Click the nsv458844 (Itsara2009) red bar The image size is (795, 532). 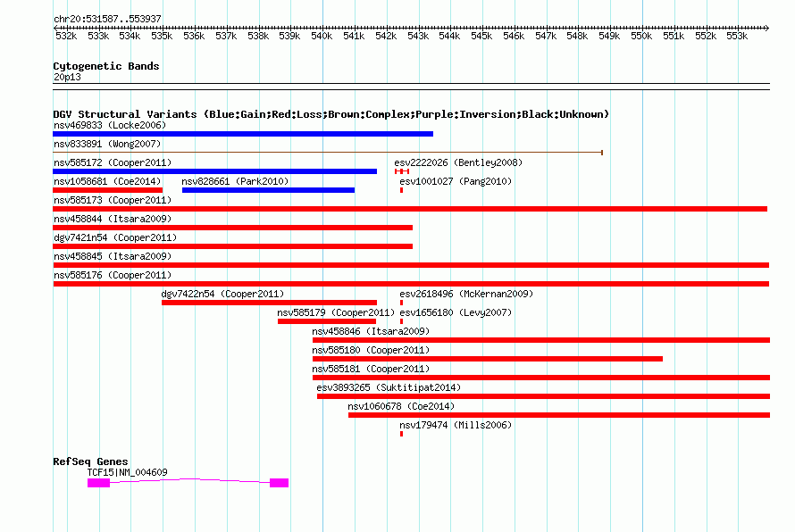pyautogui.click(x=233, y=228)
